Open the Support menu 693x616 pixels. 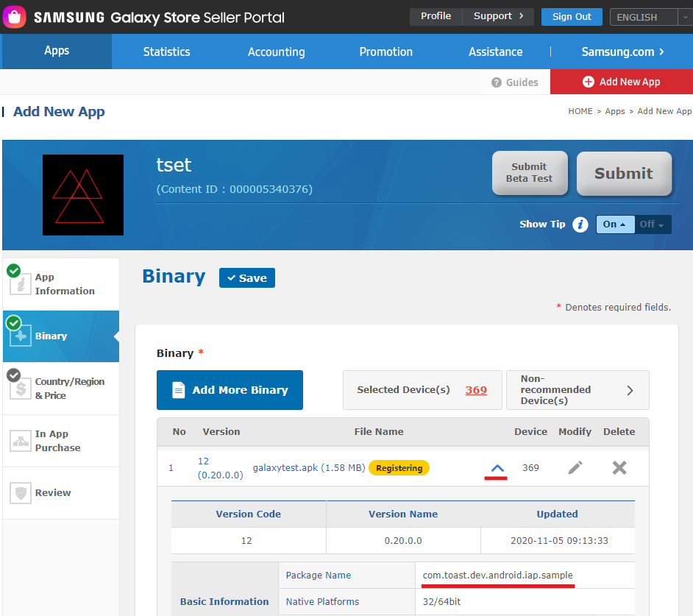[x=498, y=16]
